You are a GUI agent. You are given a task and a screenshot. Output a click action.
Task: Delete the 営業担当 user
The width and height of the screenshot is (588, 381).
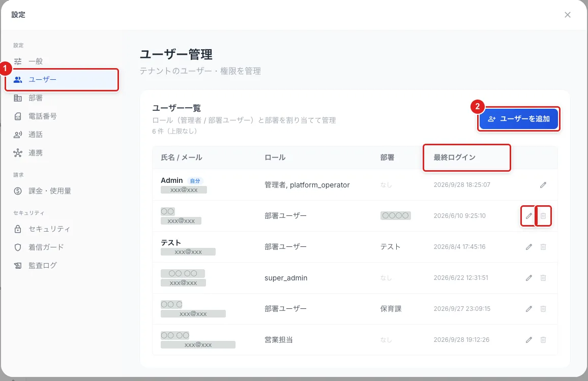coord(543,340)
